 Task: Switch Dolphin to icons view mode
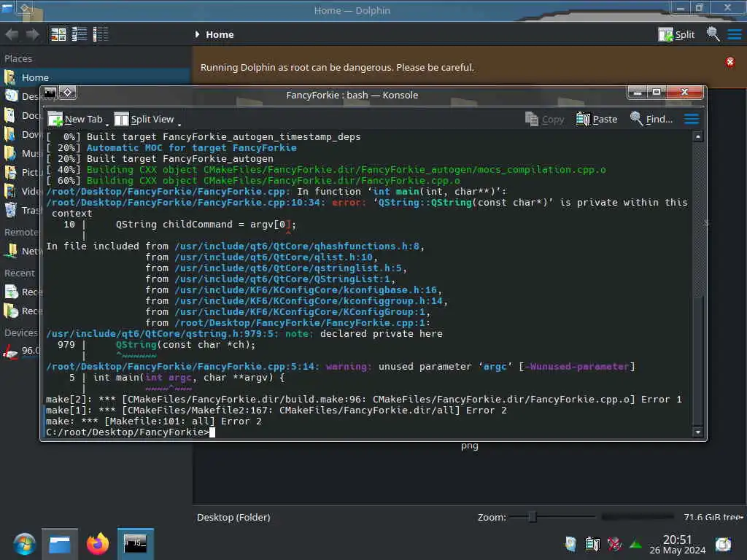tap(58, 34)
